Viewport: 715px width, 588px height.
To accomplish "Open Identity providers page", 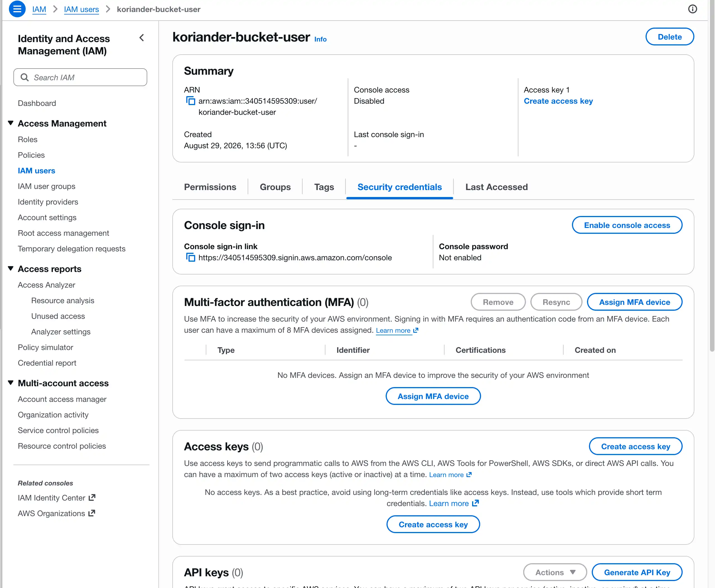I will 48,201.
